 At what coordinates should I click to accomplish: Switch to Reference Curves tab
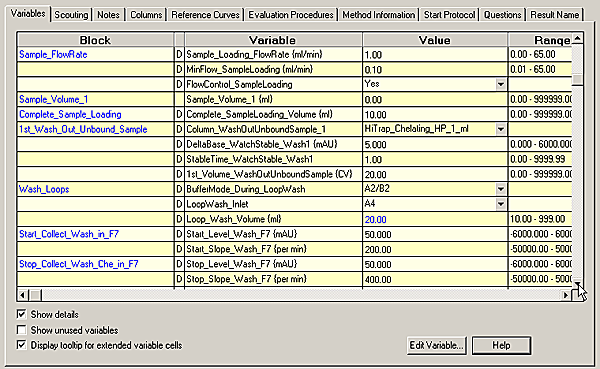[205, 15]
